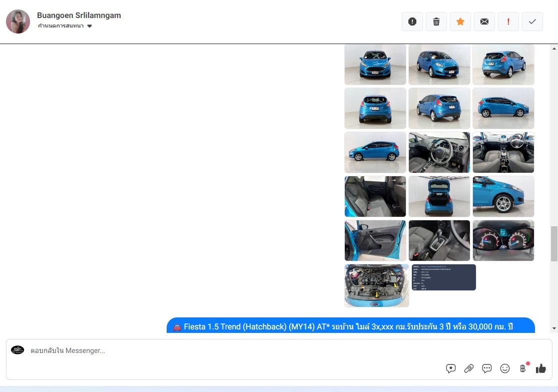Image resolution: width=558 pixels, height=392 pixels.
Task: Open Buangoen Srlilamngam profile picture
Action: coord(18,22)
